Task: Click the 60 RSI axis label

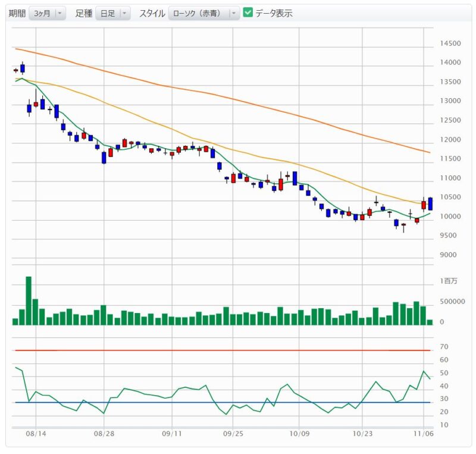Action: [x=444, y=360]
